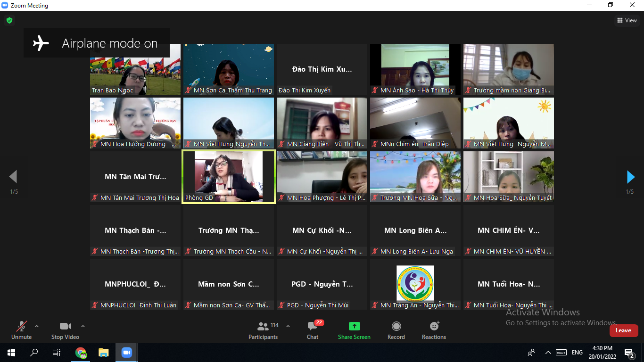Leave the meeting
Screen dimensions: 644x362
623,330
